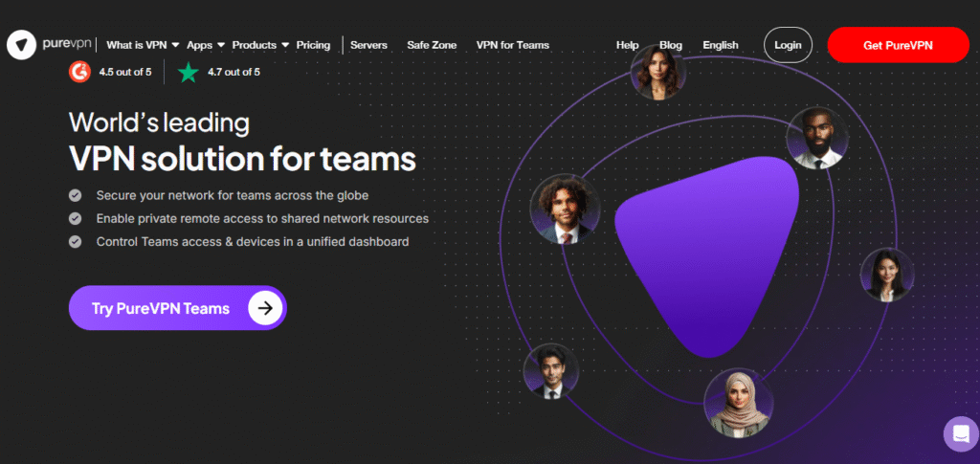Click arrow icon in Try PureVPN Teams
Screen dimensions: 980x464
click(265, 308)
